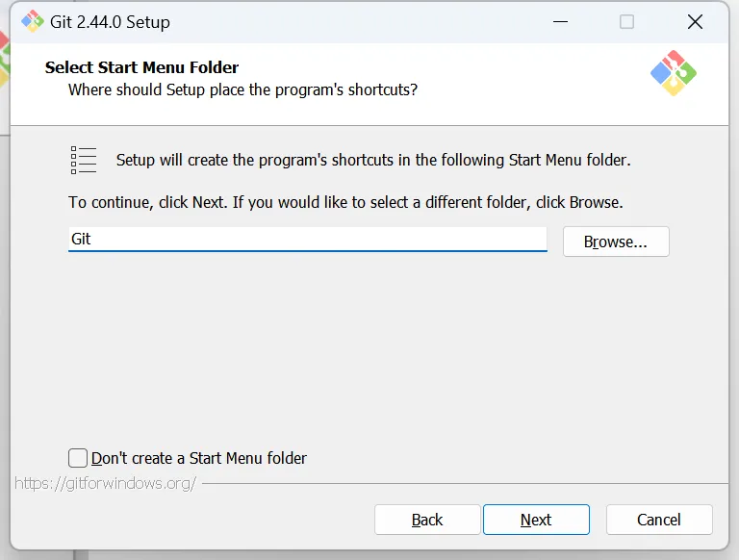Click the large Git logo in header

click(x=674, y=73)
